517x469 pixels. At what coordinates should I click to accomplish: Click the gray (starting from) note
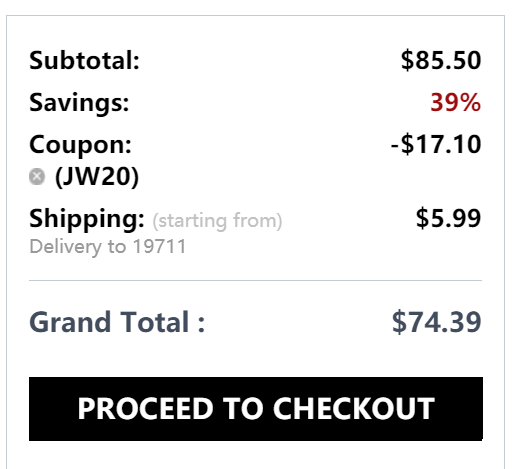click(x=217, y=221)
